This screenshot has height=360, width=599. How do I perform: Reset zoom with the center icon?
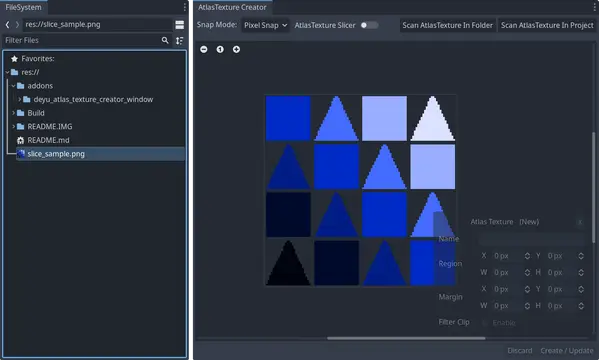click(220, 49)
